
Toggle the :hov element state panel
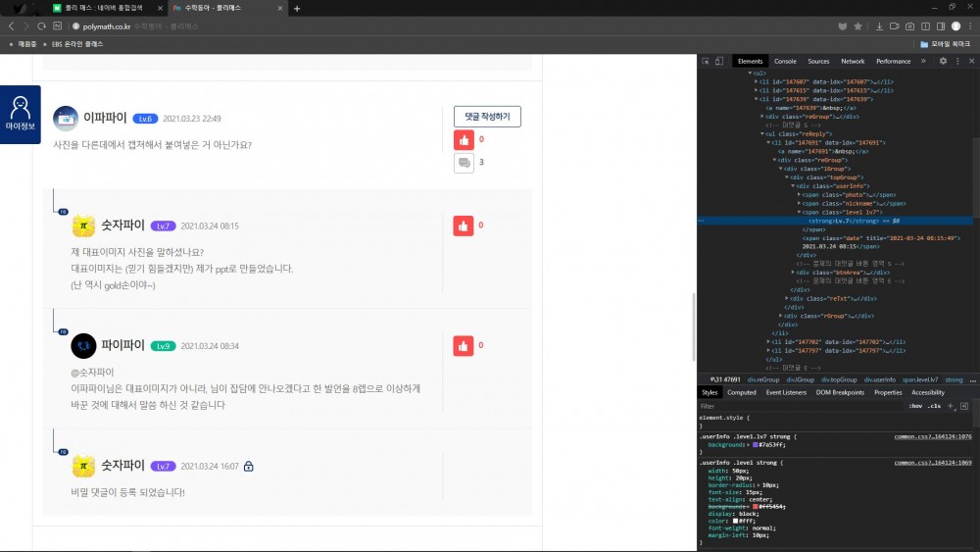click(915, 406)
